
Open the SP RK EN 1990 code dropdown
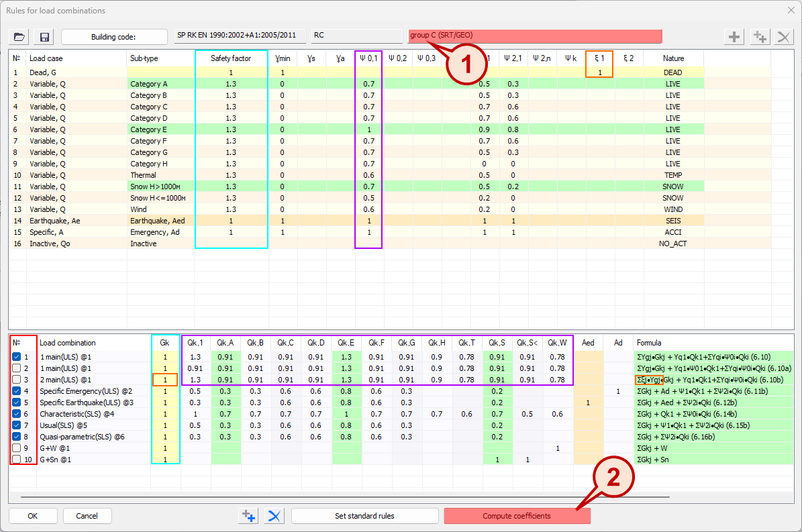tap(239, 36)
